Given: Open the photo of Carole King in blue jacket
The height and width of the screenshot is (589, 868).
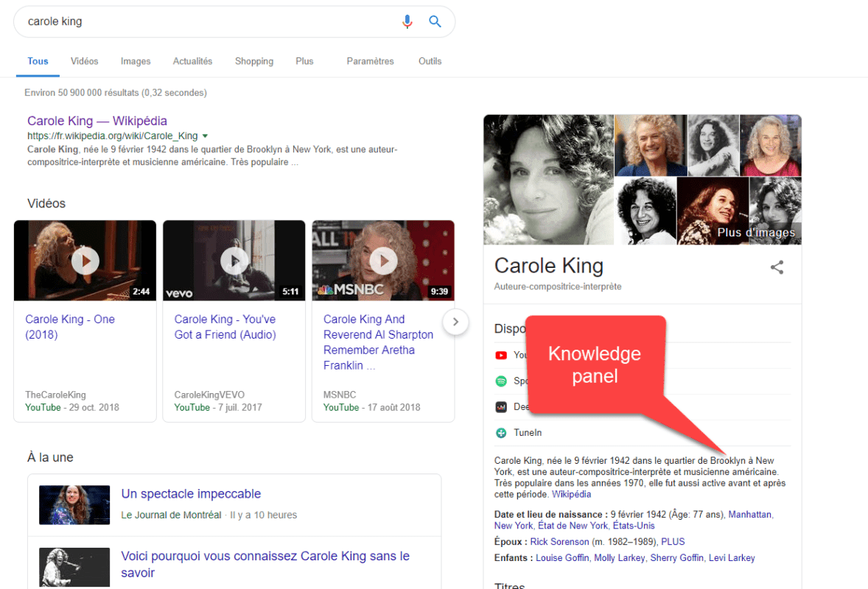Looking at the screenshot, I should [x=651, y=146].
